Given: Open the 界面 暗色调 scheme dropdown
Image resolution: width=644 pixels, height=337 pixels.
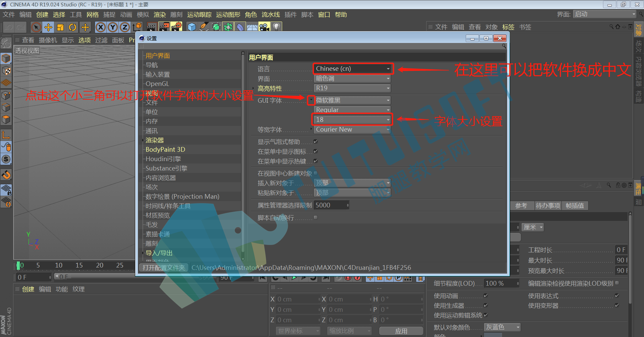Looking at the screenshot, I should point(353,79).
